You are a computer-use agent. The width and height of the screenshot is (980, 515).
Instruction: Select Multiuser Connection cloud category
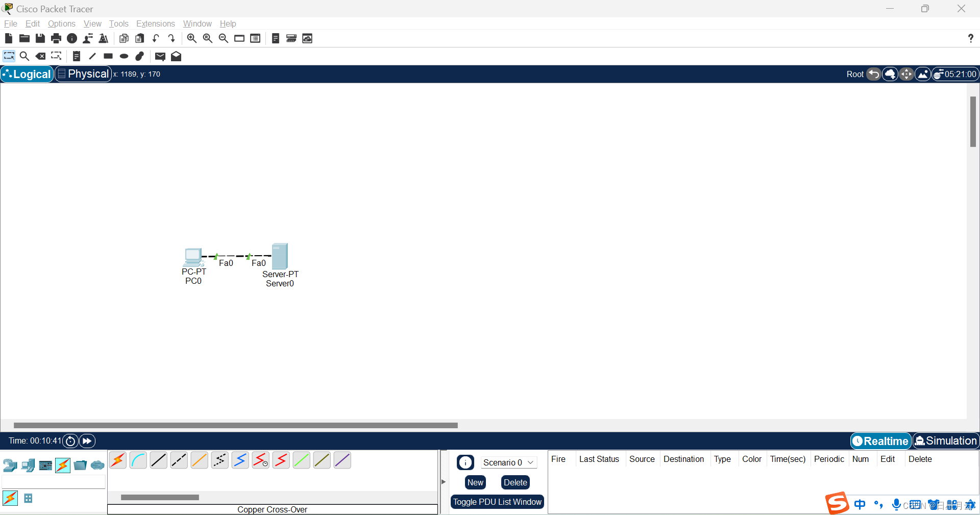click(97, 465)
